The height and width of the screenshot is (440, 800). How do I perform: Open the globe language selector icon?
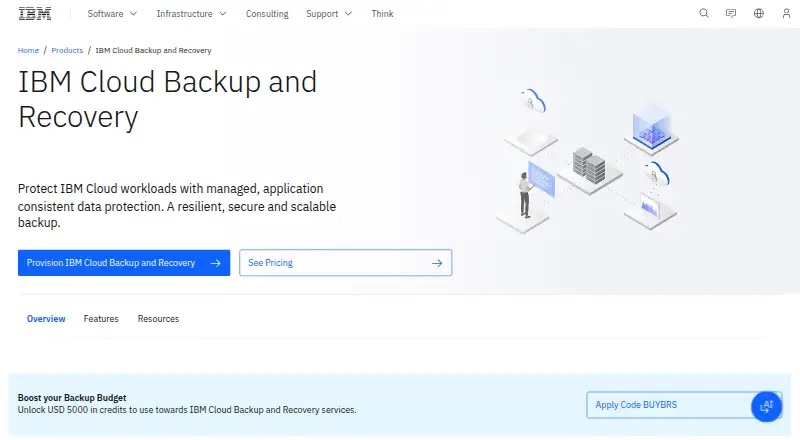(x=759, y=13)
